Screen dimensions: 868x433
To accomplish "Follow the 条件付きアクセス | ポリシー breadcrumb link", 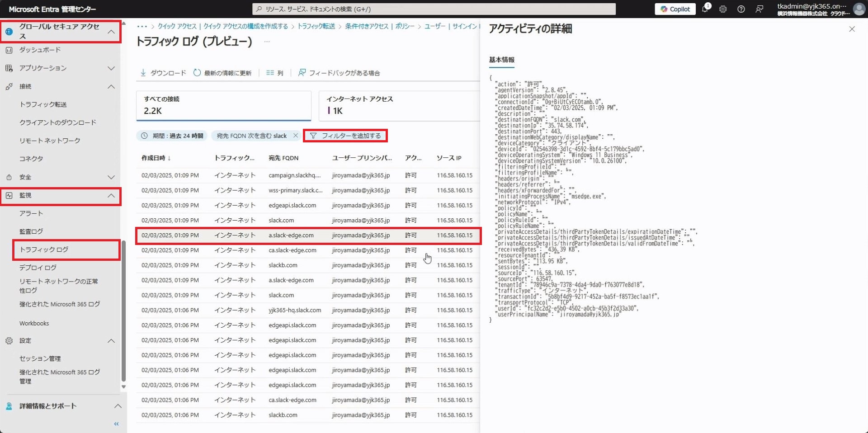I will coord(380,26).
